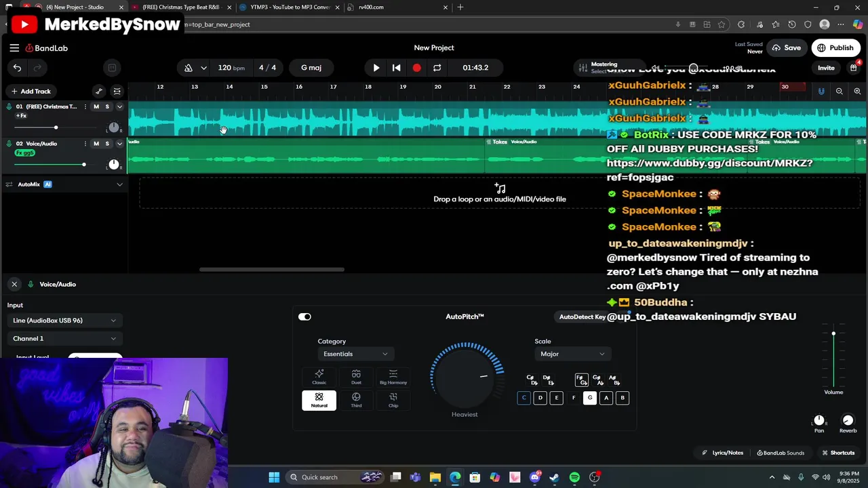
Task: Open the Scale Major dropdown
Action: pyautogui.click(x=572, y=354)
